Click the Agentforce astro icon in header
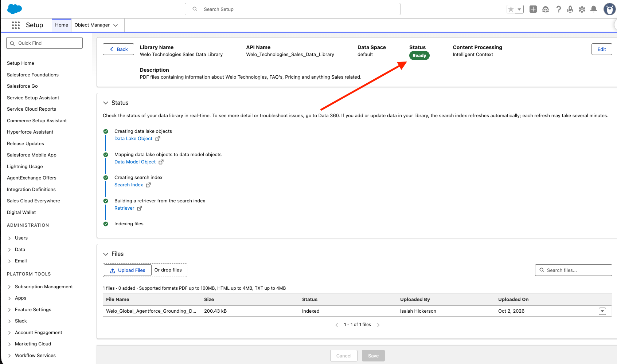Image resolution: width=617 pixels, height=364 pixels. click(570, 9)
